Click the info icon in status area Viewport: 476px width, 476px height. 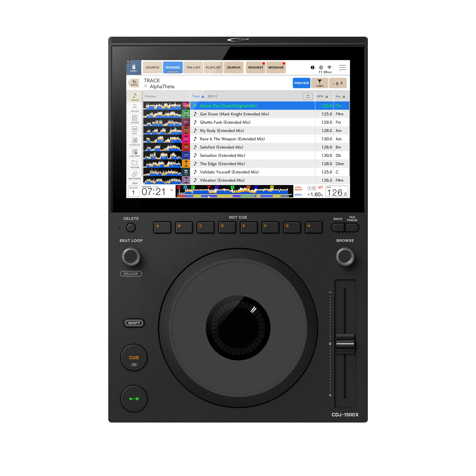312,68
